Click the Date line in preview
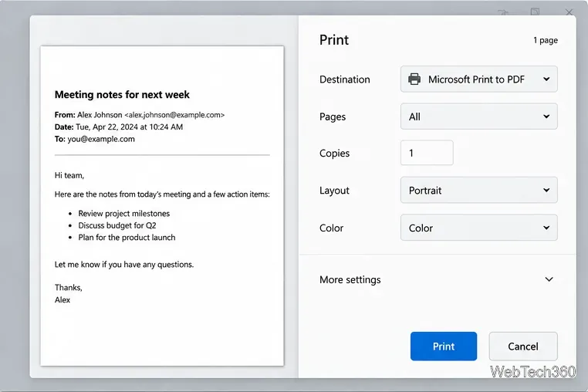588x392 pixels. pyautogui.click(x=119, y=127)
